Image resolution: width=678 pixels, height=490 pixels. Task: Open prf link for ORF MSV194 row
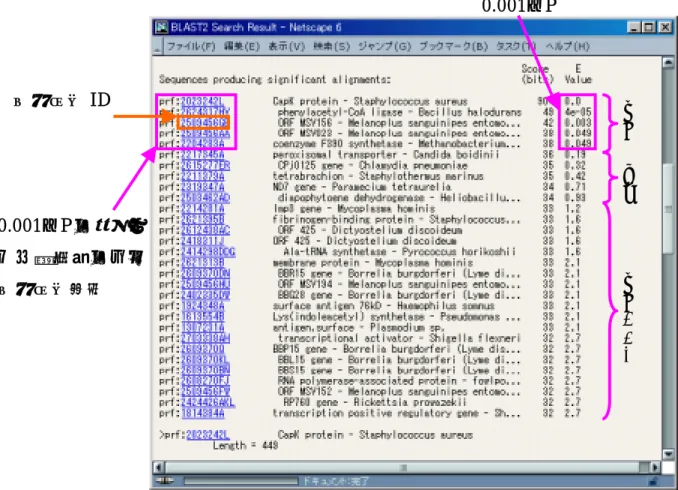[x=205, y=284]
